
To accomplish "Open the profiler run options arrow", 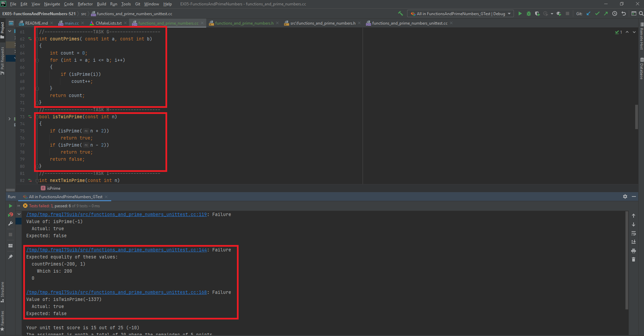I will (552, 14).
